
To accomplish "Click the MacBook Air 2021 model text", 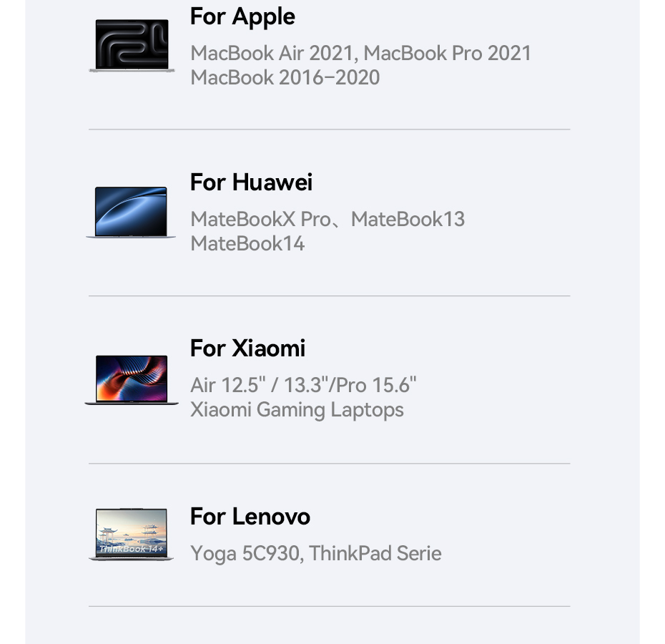I will coord(273,53).
